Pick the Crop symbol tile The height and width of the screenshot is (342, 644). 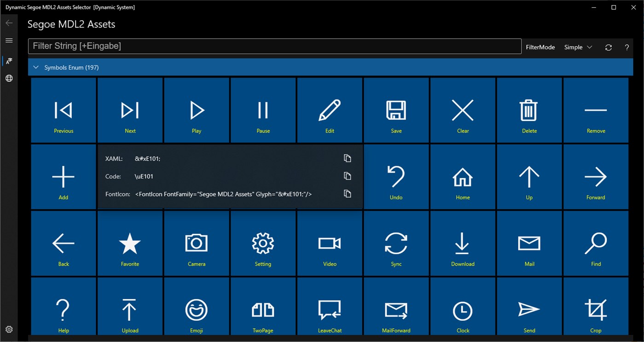[596, 306]
